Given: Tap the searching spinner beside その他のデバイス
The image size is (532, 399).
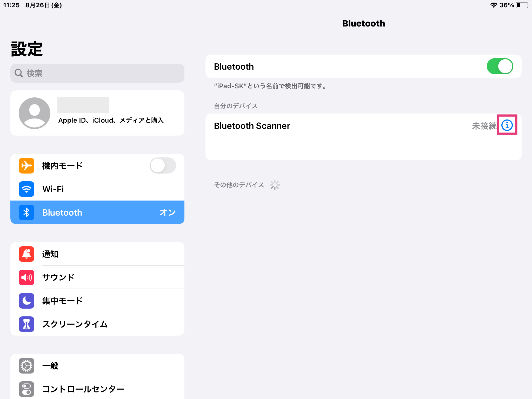Looking at the screenshot, I should point(275,185).
